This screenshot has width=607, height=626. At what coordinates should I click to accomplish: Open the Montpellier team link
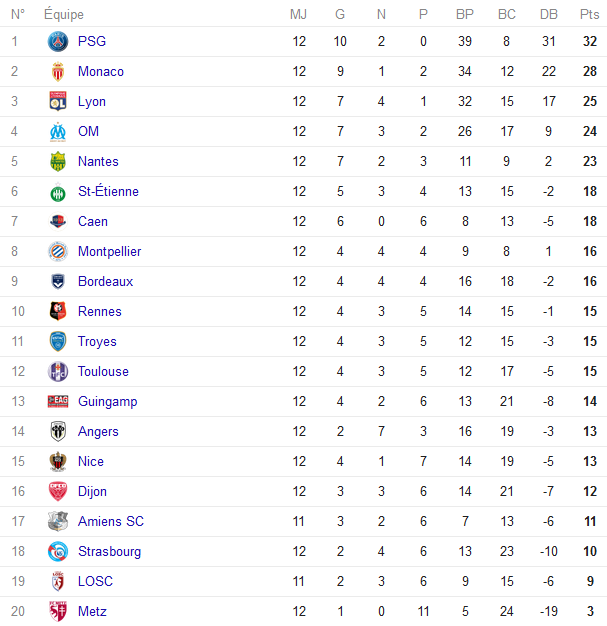coord(109,252)
